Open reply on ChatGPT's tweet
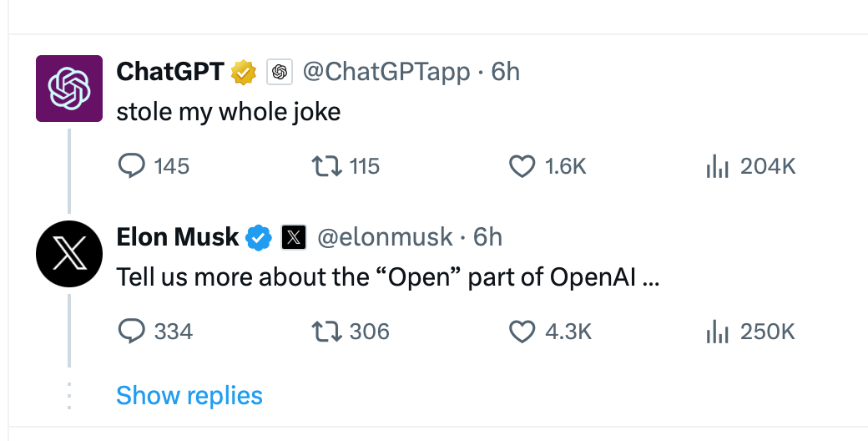The height and width of the screenshot is (441, 868). click(x=154, y=165)
